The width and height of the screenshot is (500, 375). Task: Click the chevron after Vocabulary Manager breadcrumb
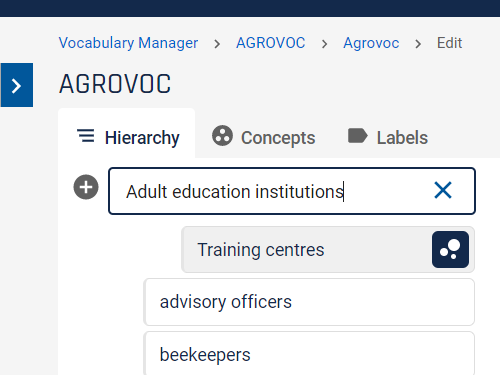[x=217, y=44]
